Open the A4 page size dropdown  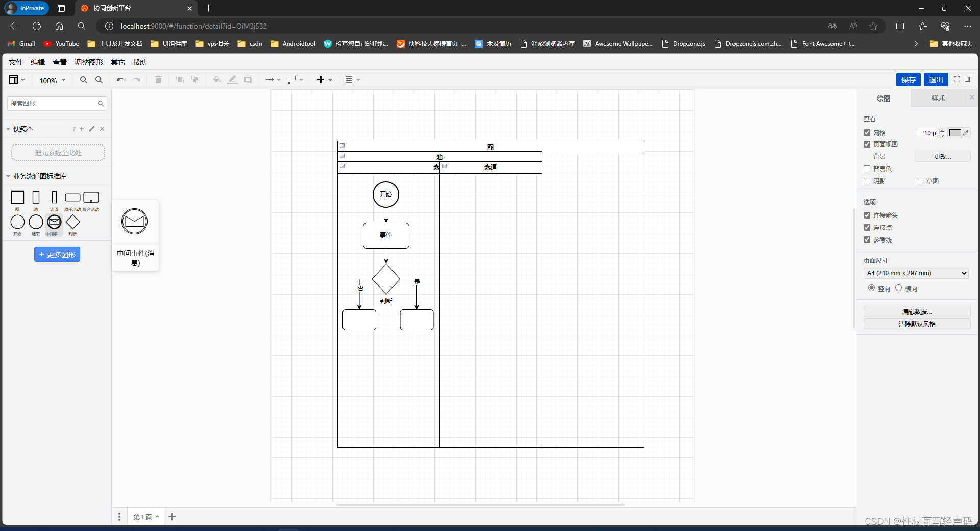[916, 273]
